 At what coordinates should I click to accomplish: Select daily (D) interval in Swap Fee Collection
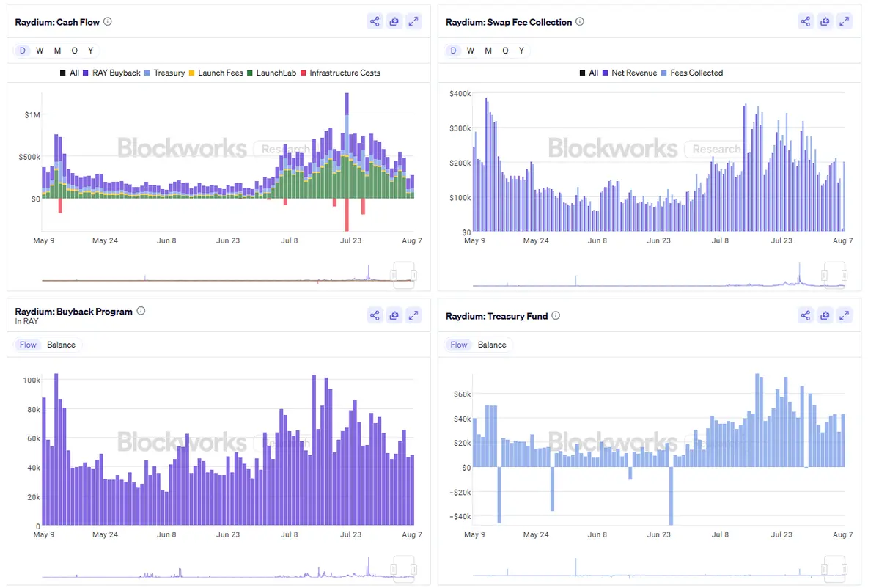pyautogui.click(x=453, y=51)
